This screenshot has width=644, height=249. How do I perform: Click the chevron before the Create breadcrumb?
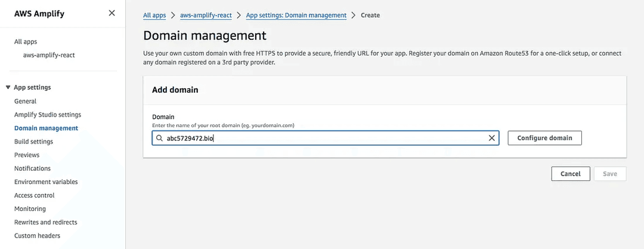point(353,16)
